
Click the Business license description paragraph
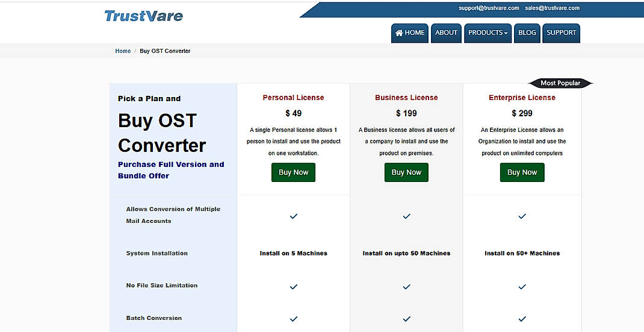pos(406,141)
